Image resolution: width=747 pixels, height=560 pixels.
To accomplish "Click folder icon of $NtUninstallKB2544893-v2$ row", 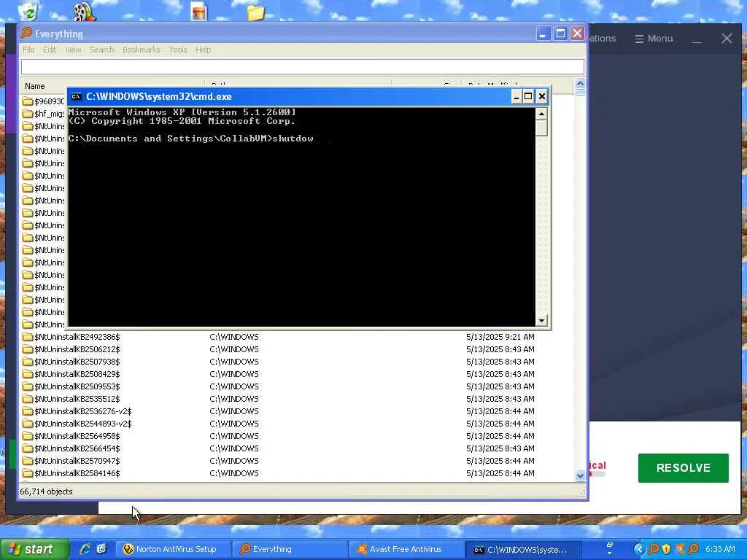I will (x=28, y=424).
